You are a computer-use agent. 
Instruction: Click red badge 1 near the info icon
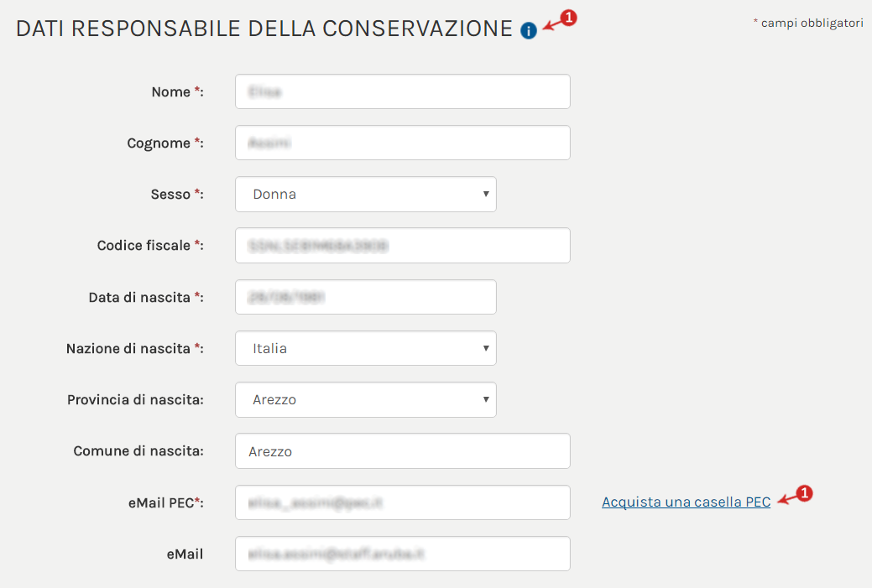(x=568, y=18)
